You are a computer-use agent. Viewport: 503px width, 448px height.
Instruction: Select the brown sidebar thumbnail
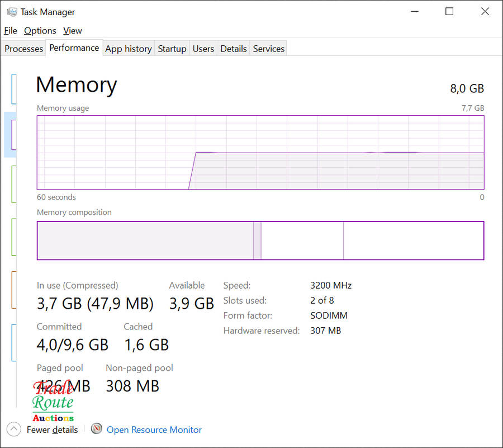13,289
